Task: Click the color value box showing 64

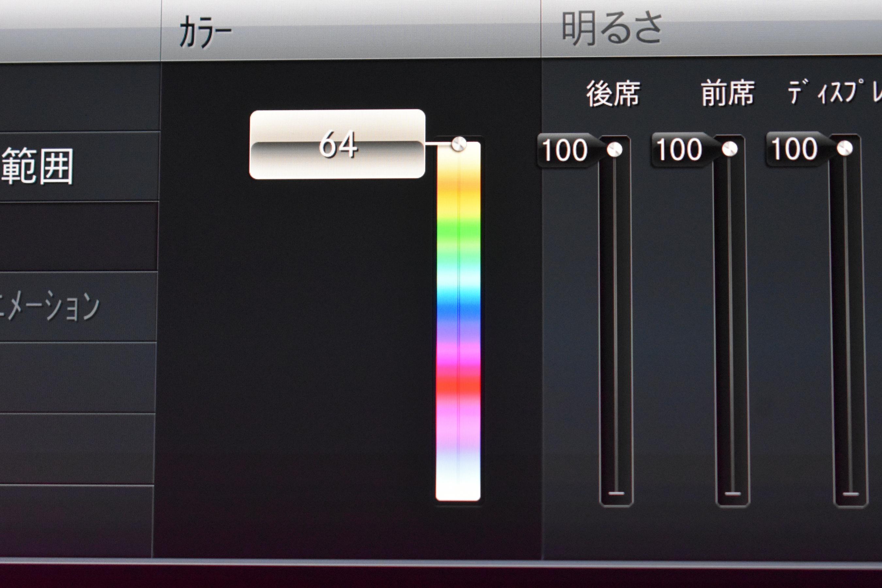Action: [x=337, y=144]
